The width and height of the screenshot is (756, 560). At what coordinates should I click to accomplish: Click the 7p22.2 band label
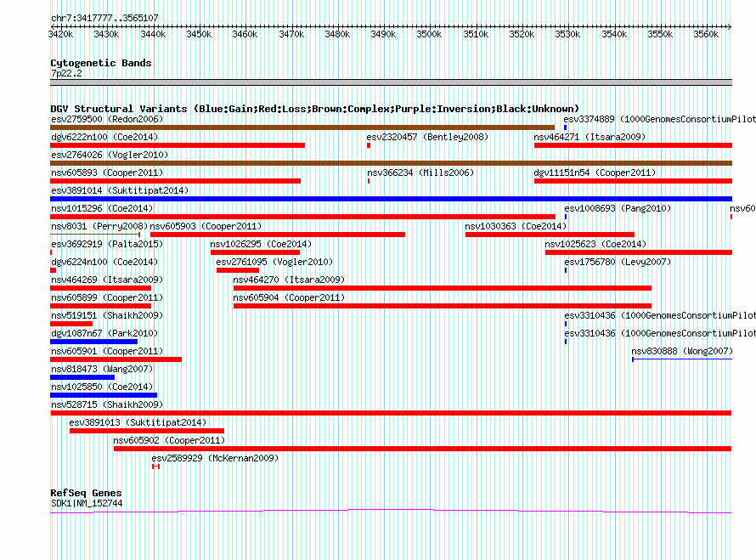(x=66, y=73)
